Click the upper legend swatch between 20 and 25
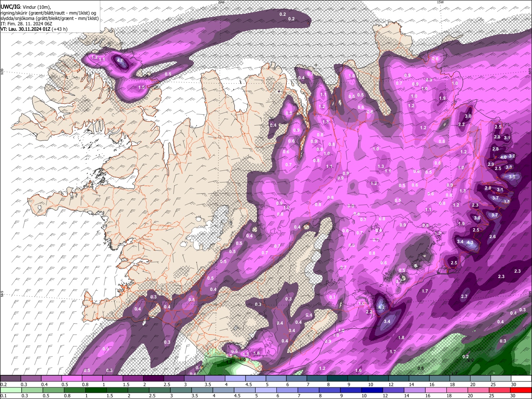532x399 pixels. tap(480, 379)
